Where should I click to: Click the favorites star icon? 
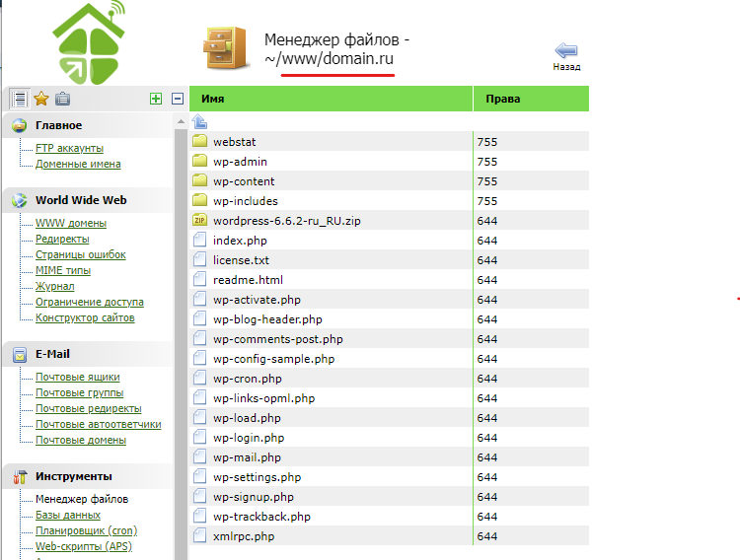click(x=41, y=99)
